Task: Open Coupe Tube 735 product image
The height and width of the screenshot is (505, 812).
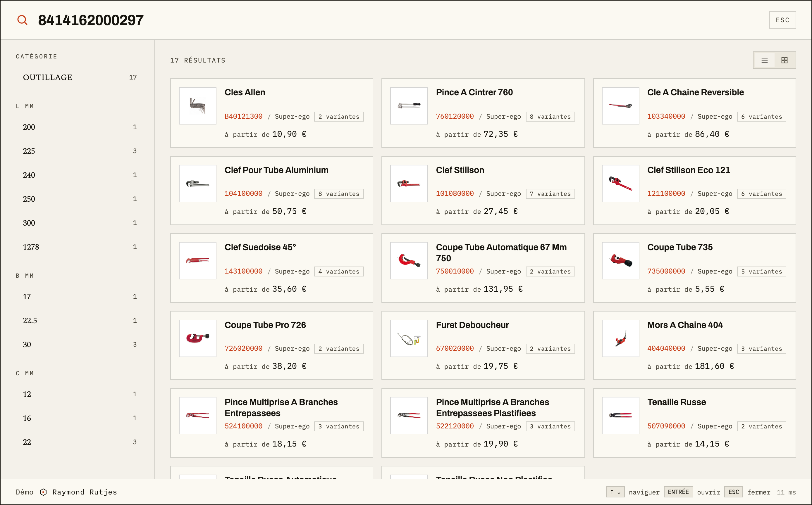Action: point(620,260)
